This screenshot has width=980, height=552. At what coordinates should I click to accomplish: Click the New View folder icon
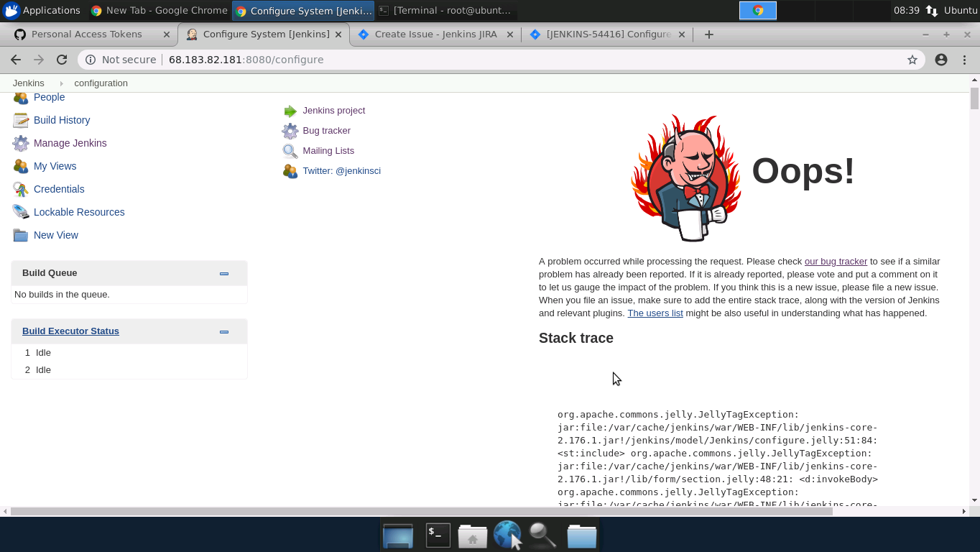[x=21, y=235]
